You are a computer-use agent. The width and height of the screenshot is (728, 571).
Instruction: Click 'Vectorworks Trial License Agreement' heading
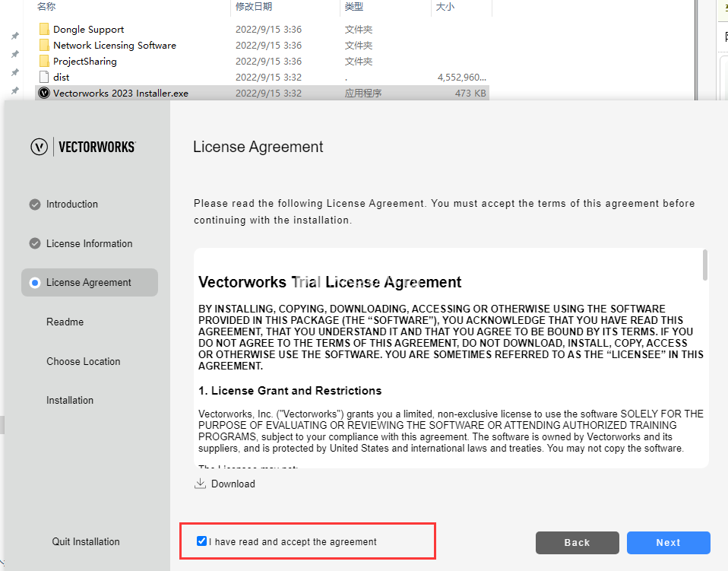(x=330, y=282)
